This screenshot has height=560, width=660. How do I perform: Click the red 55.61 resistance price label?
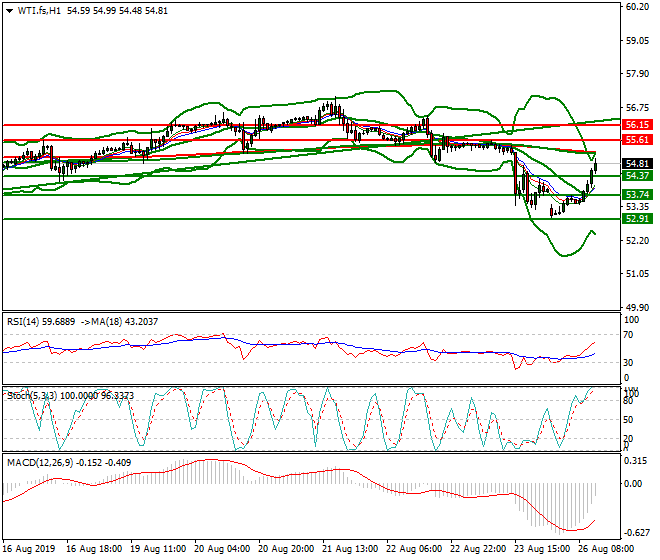tap(637, 140)
